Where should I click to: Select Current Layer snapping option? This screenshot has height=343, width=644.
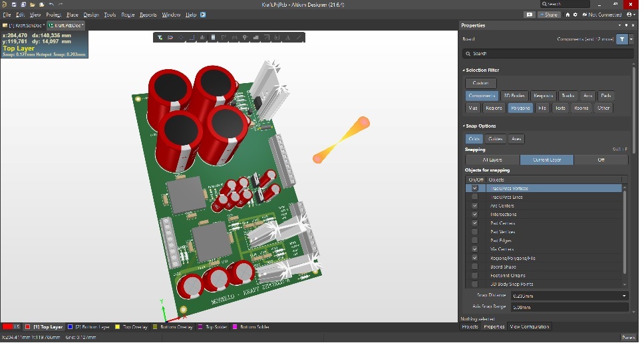coord(548,160)
